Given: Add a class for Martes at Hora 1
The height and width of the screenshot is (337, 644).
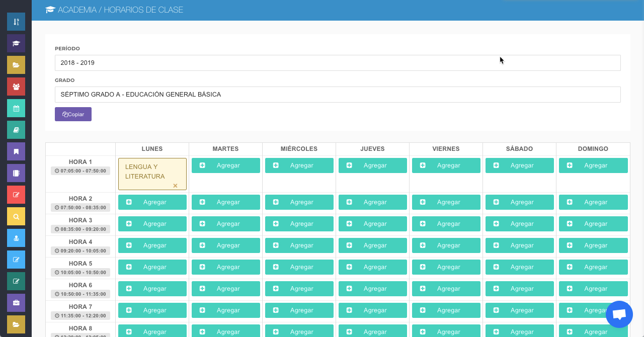Looking at the screenshot, I should tap(225, 165).
